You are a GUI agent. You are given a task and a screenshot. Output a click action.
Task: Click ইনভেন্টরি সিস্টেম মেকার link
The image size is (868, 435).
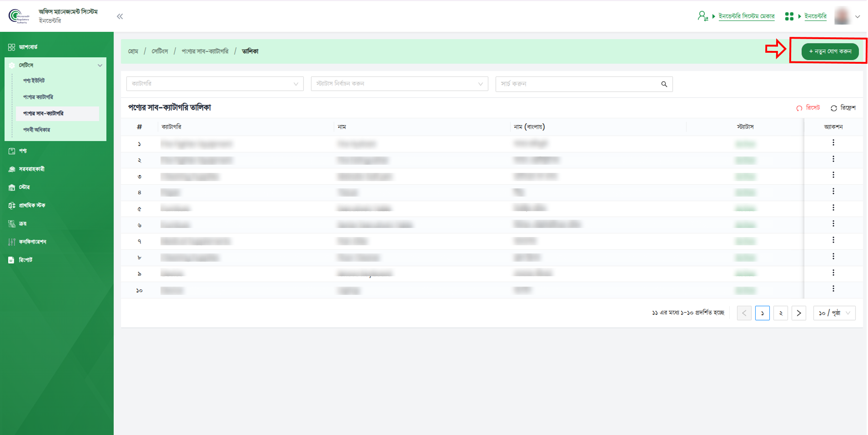click(x=746, y=16)
